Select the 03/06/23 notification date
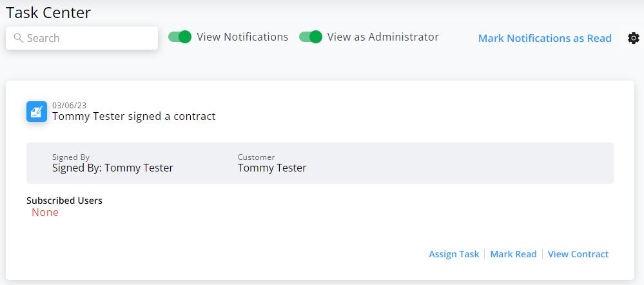This screenshot has height=285, width=644. [69, 106]
